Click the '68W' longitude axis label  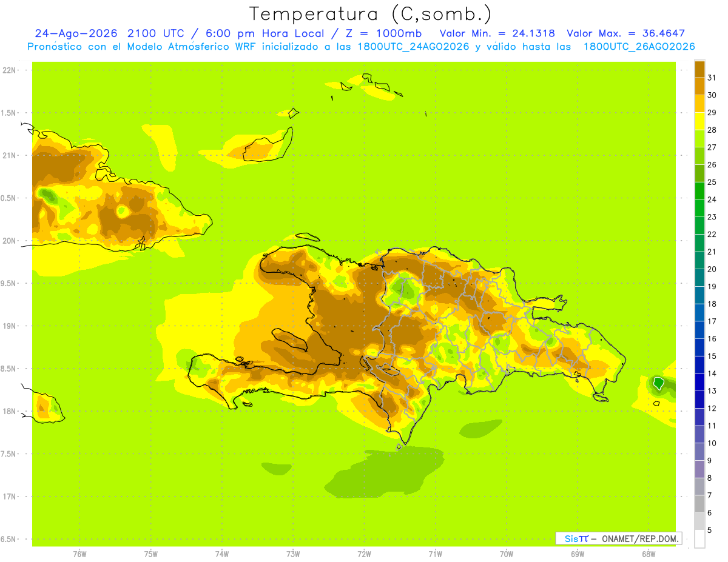pos(649,554)
